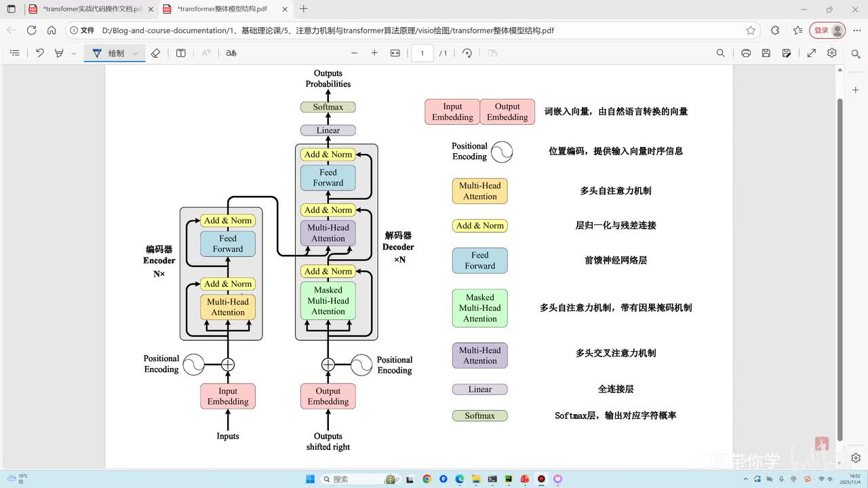Zoom in with the plus button

pyautogui.click(x=374, y=53)
